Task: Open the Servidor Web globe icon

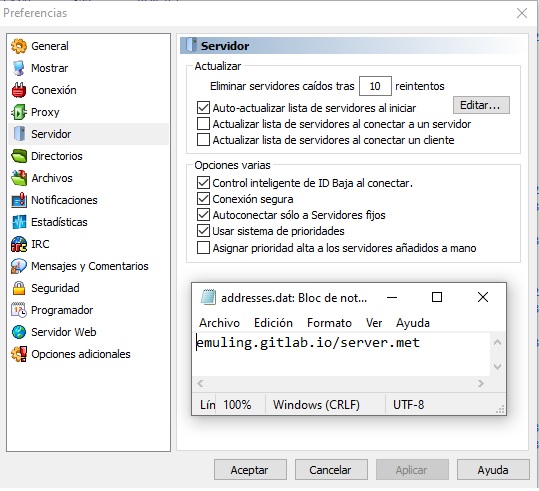Action: click(19, 332)
